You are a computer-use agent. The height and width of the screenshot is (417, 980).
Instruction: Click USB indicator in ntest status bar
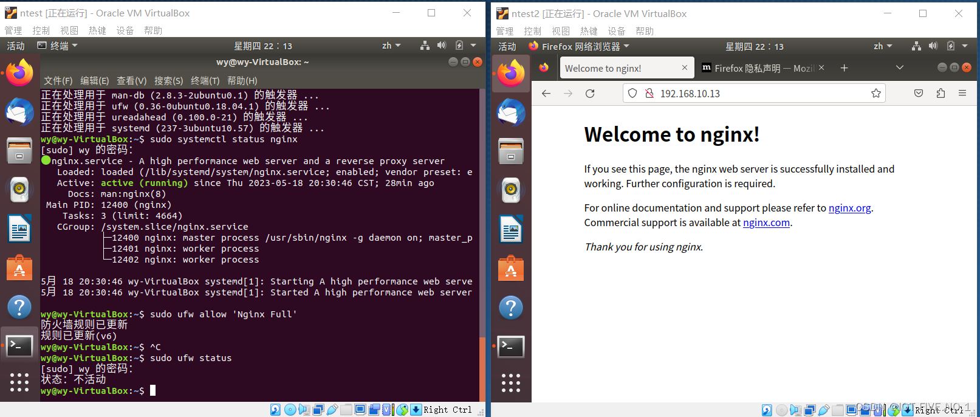click(332, 410)
